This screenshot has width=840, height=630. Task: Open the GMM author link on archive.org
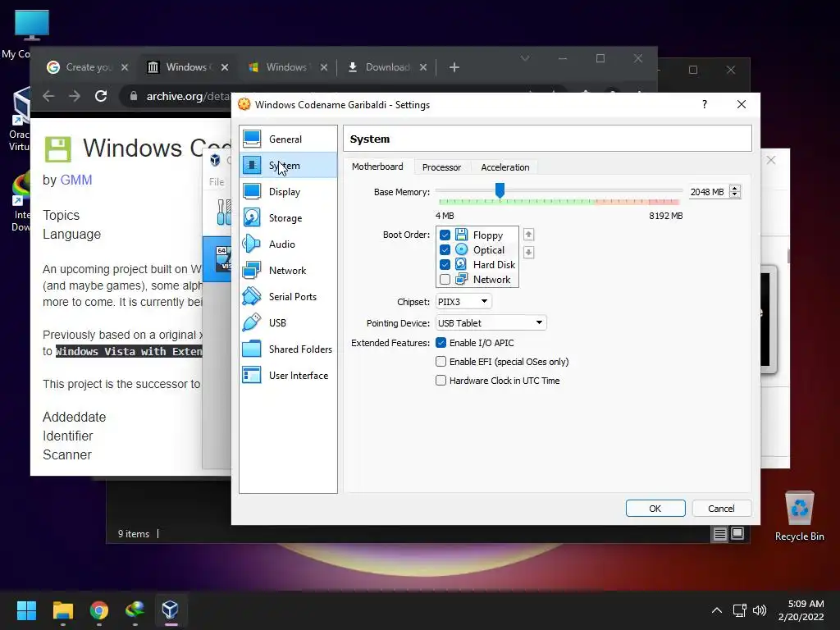pyautogui.click(x=76, y=180)
